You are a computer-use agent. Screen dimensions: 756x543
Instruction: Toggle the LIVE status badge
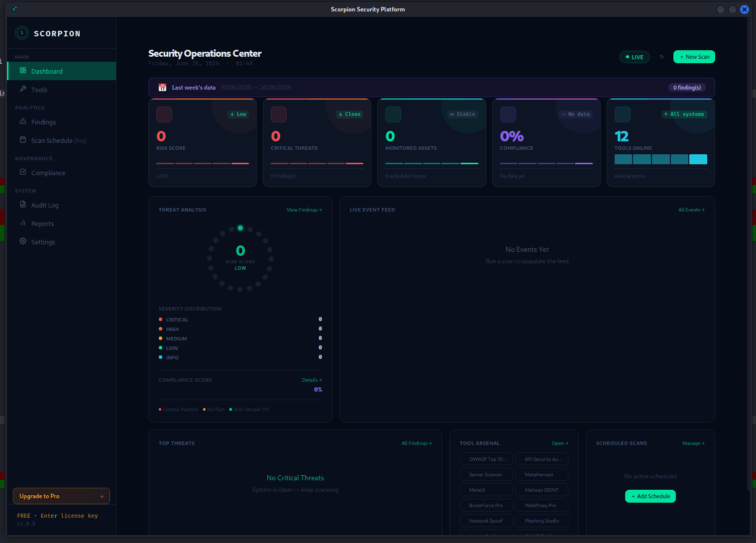(635, 57)
